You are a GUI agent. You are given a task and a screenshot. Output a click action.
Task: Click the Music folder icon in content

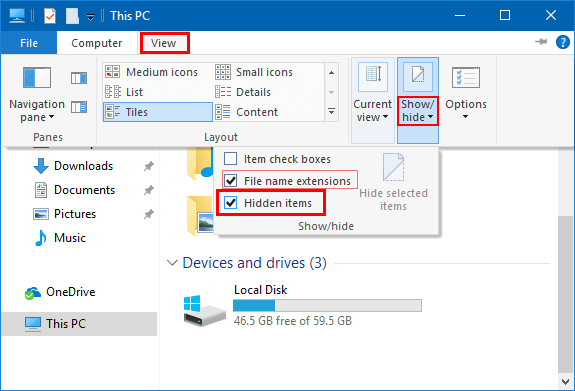[200, 163]
